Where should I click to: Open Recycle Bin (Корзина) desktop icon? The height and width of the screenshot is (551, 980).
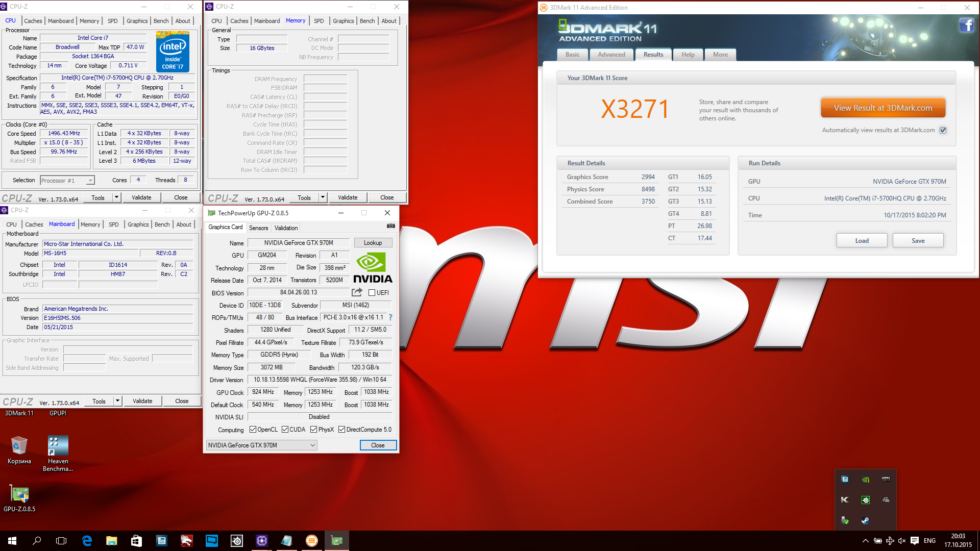[19, 450]
